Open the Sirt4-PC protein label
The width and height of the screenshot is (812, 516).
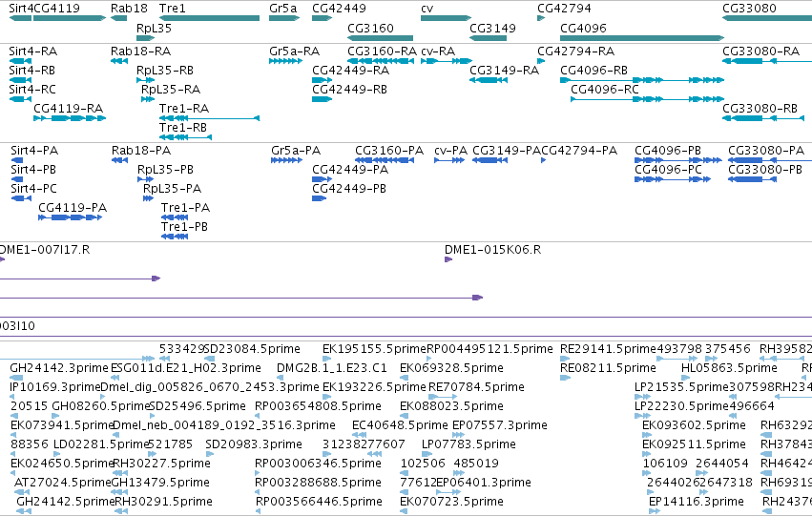pos(34,189)
